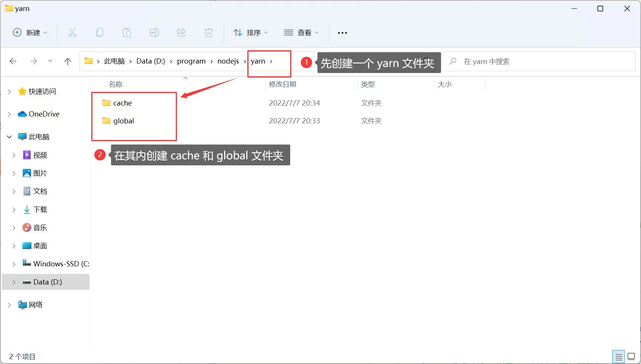Click nodejs in the address breadcrumb
This screenshot has height=364, width=641.
coord(228,61)
